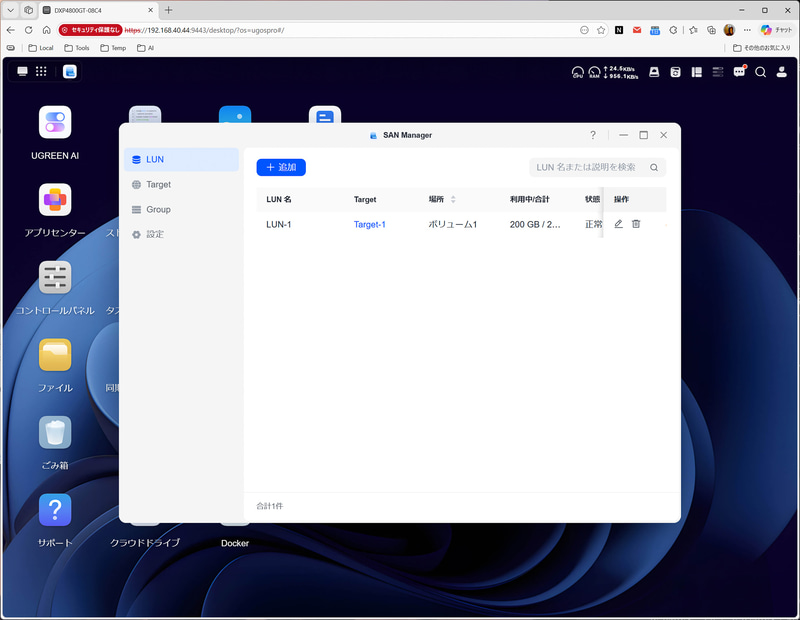Open a new browser tab
Viewport: 800px width, 620px height.
point(168,10)
